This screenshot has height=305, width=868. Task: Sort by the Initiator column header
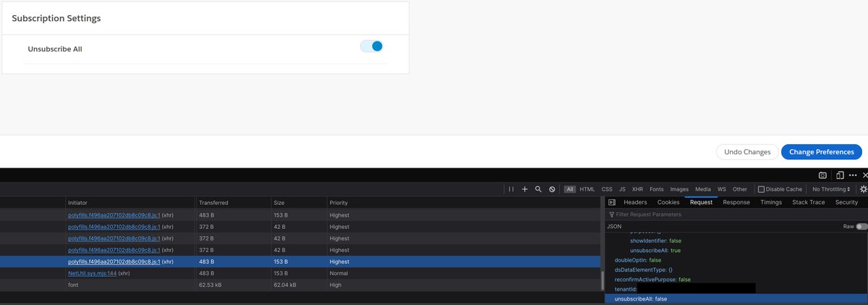tap(129, 202)
